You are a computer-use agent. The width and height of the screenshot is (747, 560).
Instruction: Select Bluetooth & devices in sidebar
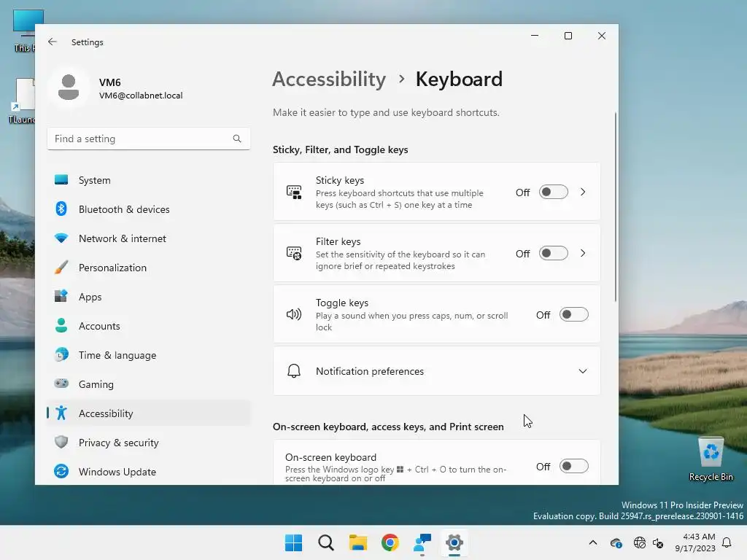click(149, 209)
